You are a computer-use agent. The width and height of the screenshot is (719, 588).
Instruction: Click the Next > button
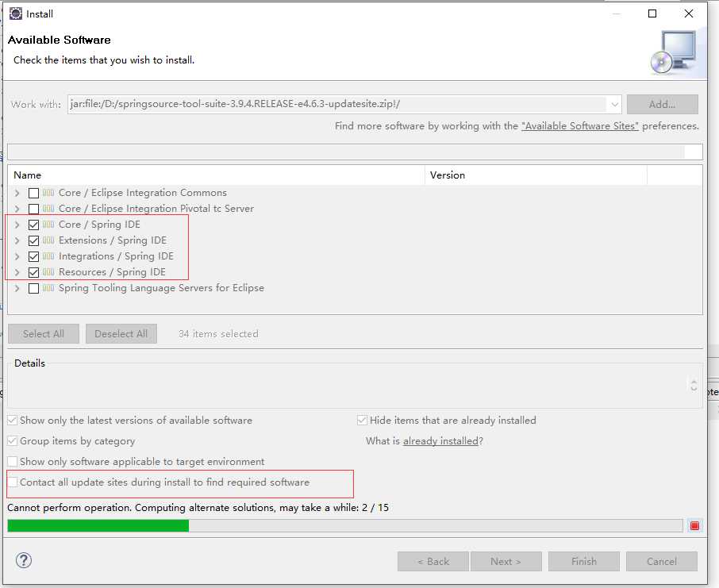(506, 561)
